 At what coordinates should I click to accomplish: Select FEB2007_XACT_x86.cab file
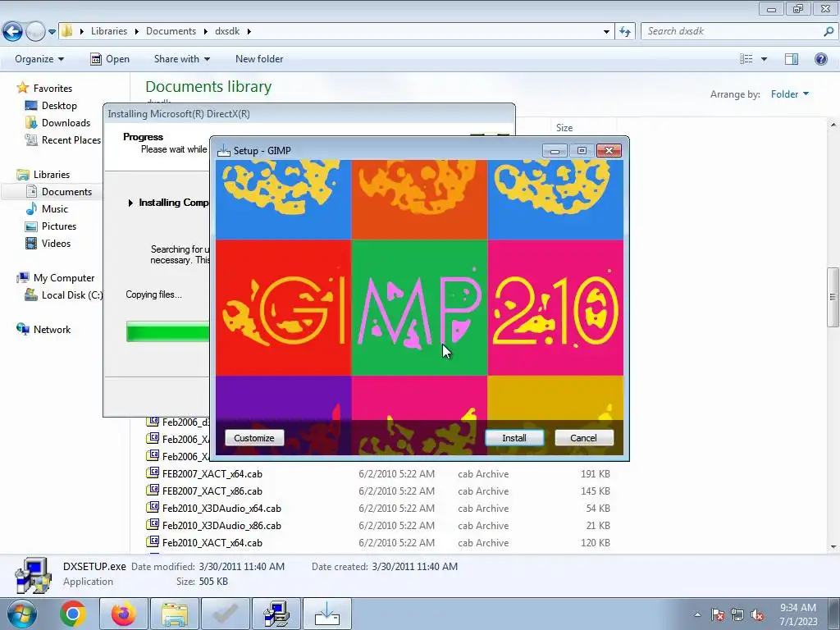pyautogui.click(x=212, y=491)
